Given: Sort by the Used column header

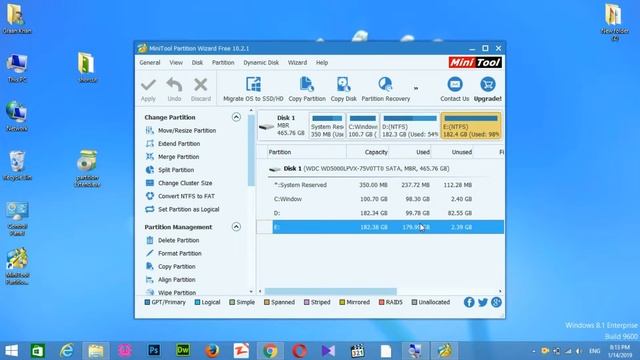Looking at the screenshot, I should click(410, 152).
